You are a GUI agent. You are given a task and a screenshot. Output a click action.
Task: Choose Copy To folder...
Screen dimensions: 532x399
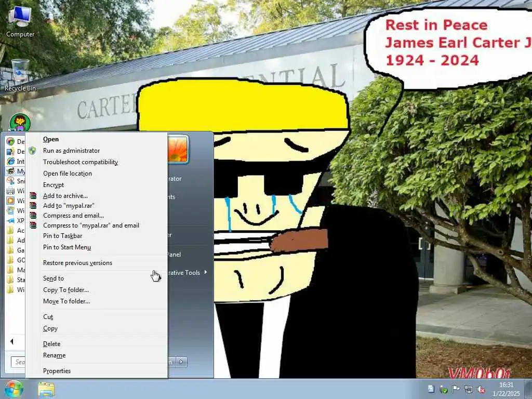96,290
